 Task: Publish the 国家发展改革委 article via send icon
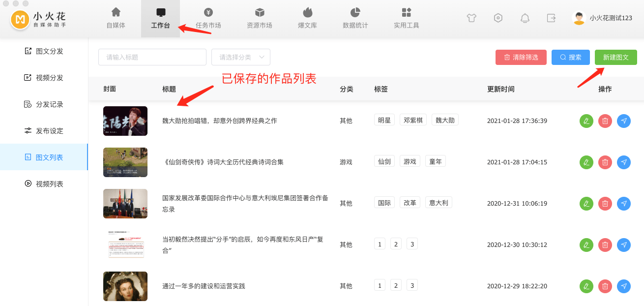[x=623, y=203]
